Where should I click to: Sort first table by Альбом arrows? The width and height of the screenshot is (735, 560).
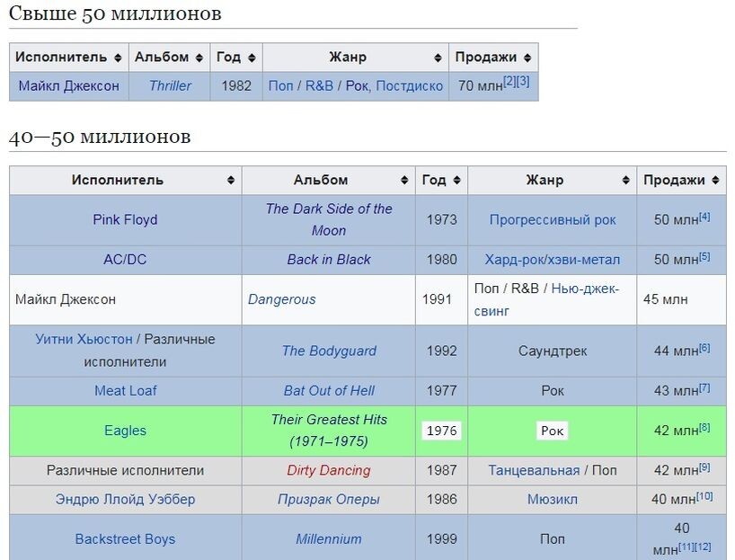point(199,58)
